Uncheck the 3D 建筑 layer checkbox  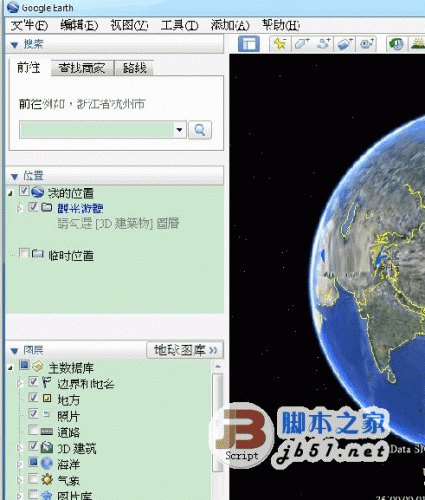pyautogui.click(x=33, y=446)
